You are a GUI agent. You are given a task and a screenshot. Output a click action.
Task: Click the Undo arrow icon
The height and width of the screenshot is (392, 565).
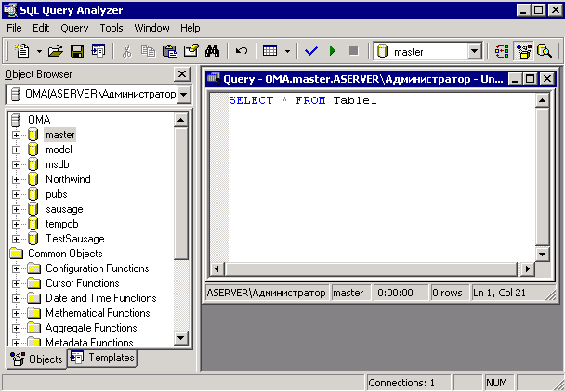tap(241, 51)
